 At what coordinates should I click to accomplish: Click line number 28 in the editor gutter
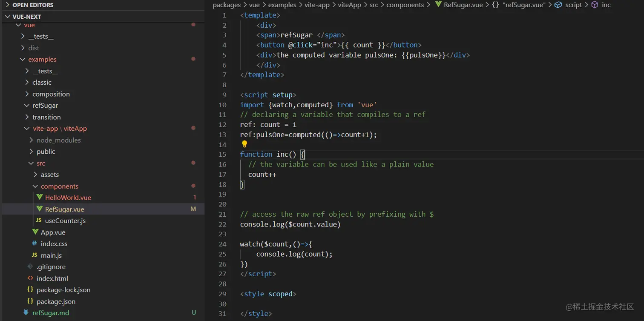222,284
